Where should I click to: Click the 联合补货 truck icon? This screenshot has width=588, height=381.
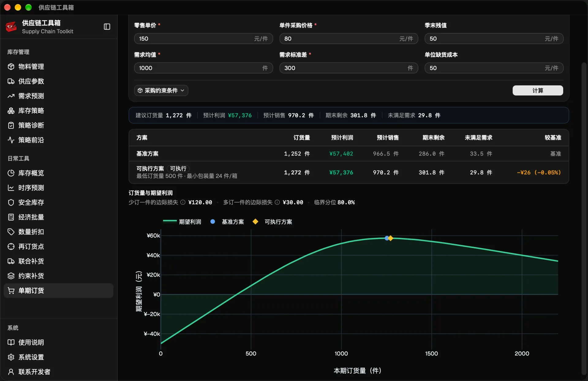click(x=11, y=261)
